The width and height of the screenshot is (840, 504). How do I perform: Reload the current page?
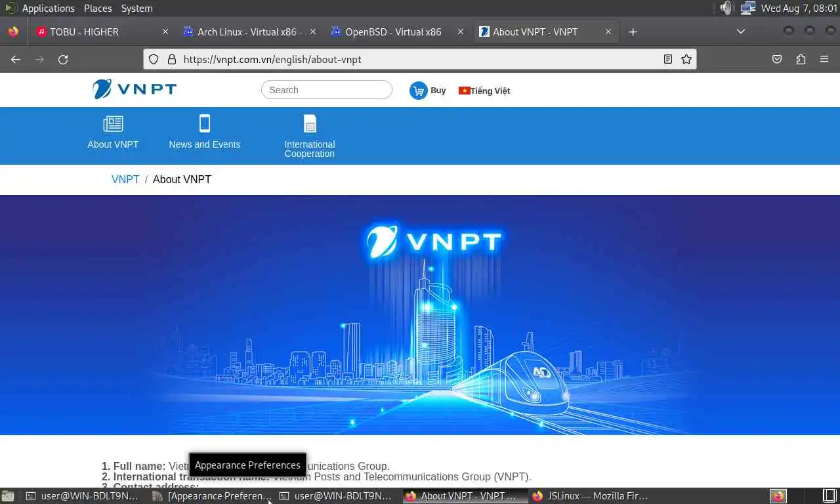[63, 59]
